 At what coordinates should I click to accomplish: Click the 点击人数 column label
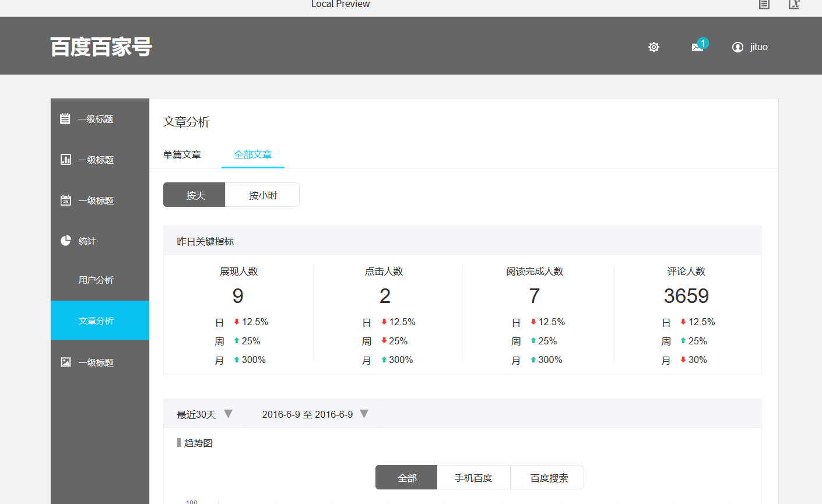(384, 272)
